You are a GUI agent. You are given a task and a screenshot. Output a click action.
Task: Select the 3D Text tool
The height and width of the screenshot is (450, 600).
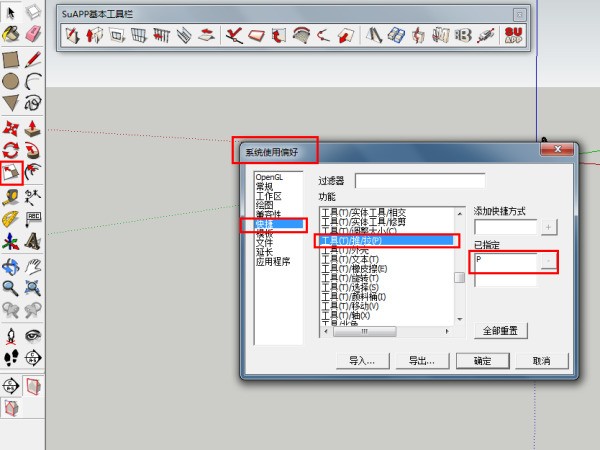tap(32, 241)
